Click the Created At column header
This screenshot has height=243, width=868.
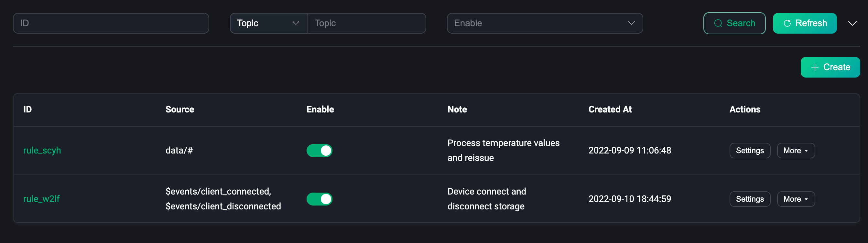tap(610, 110)
